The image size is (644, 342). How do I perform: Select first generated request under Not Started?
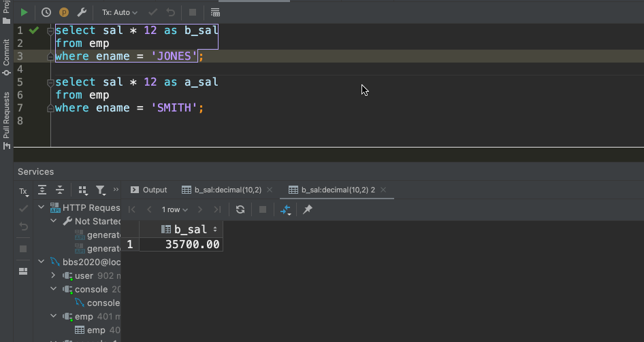click(98, 235)
